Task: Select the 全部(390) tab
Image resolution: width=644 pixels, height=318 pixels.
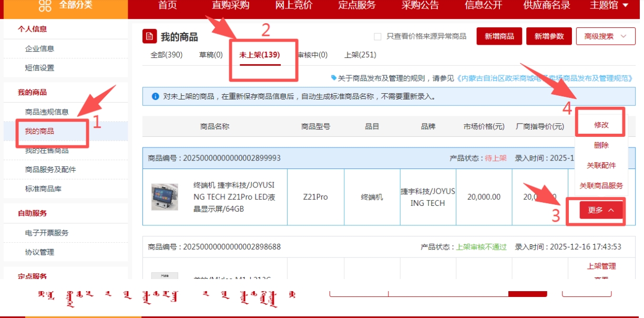Action: [166, 55]
